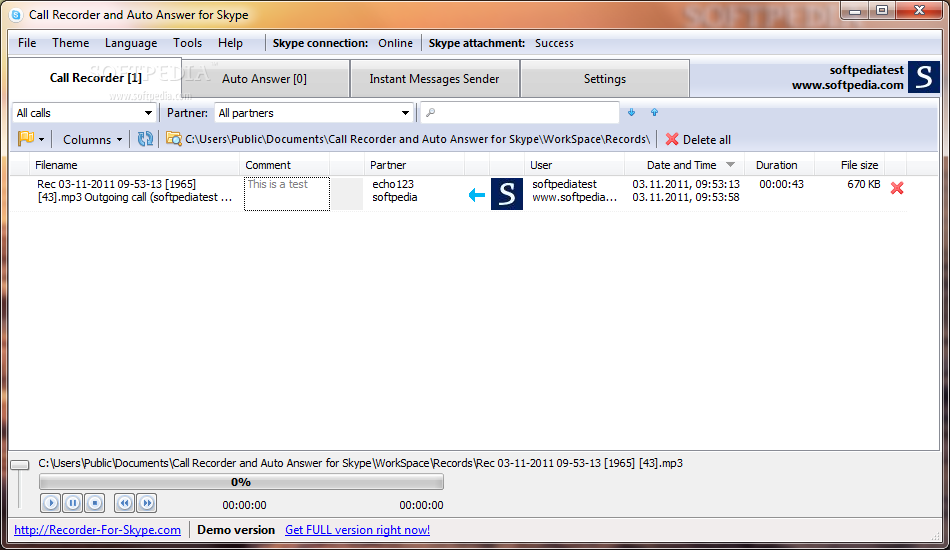
Task: Pause playback
Action: click(73, 503)
